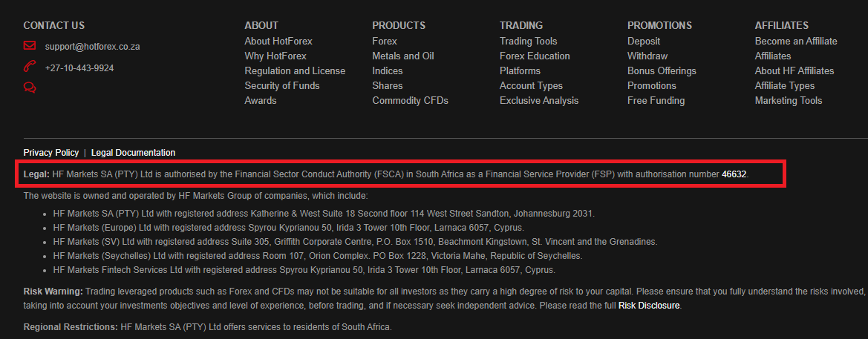Open the Legal Documentation link
Viewport: 868px width, 339px height.
click(134, 153)
